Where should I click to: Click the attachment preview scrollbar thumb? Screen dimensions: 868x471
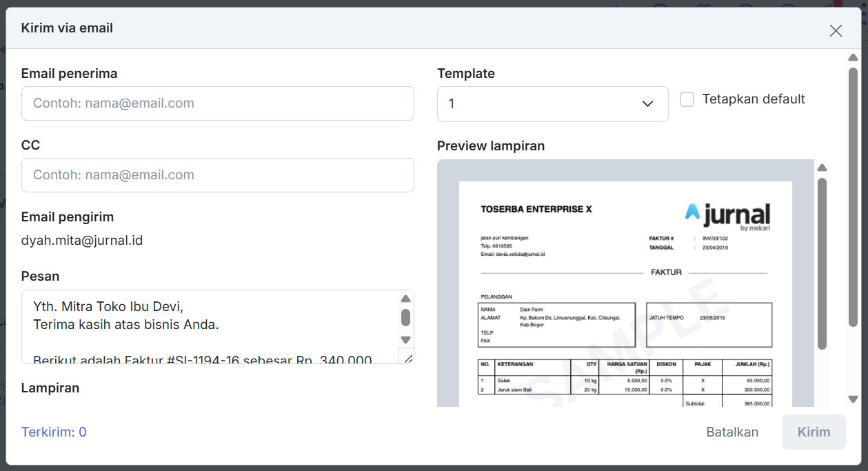(x=822, y=262)
